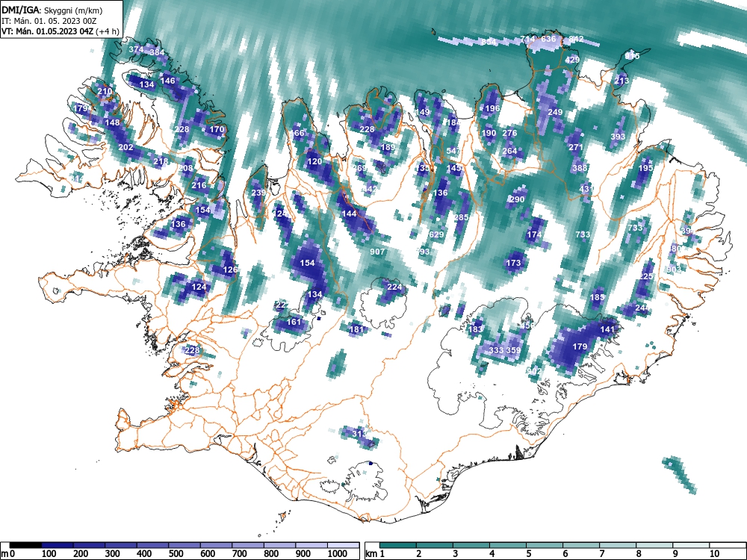Click the 429 value label

573,60
